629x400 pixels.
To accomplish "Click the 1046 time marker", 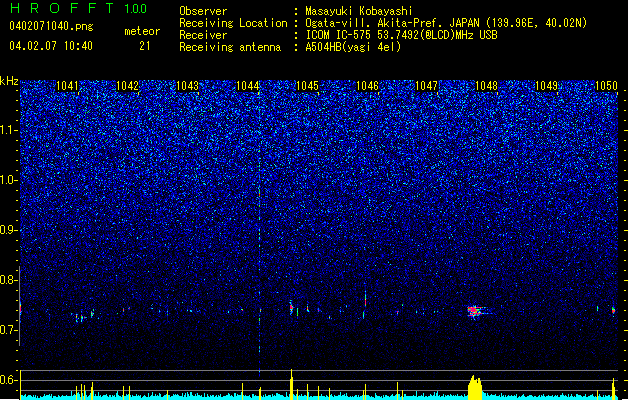I will point(367,86).
